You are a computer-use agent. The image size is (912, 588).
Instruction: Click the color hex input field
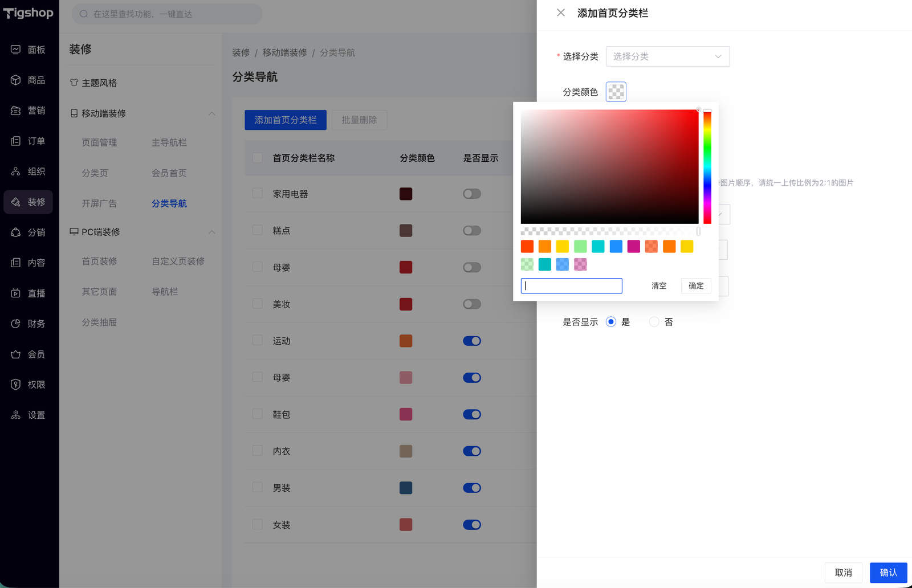[572, 286]
